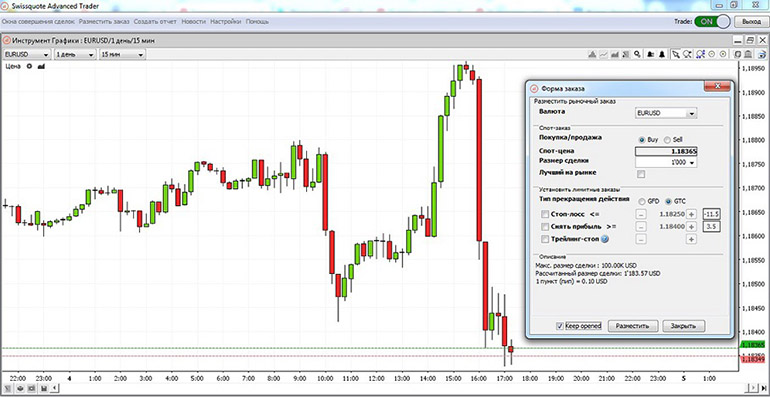This screenshot has height=397, width=770.
Task: Enable the Лучший на рынке checkbox
Action: pyautogui.click(x=641, y=174)
